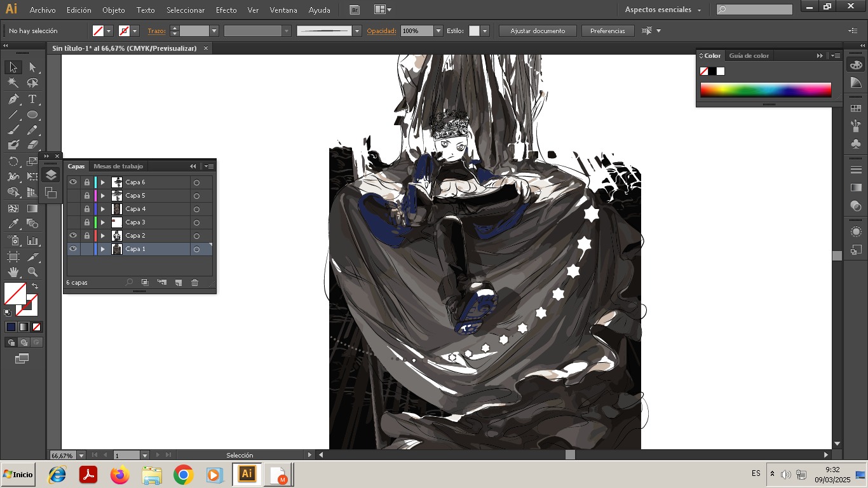Select the Line Segment tool
Screen dimensions: 868x488
point(13,114)
